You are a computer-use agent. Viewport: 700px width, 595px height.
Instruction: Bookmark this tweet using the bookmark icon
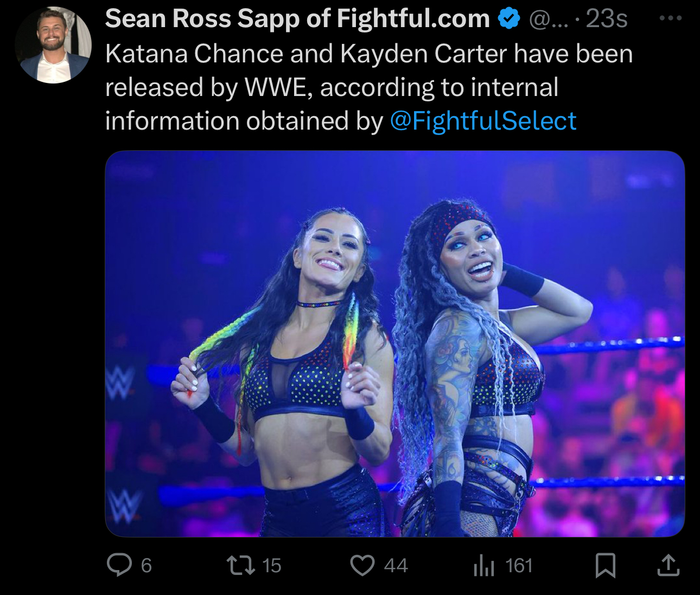tap(605, 565)
